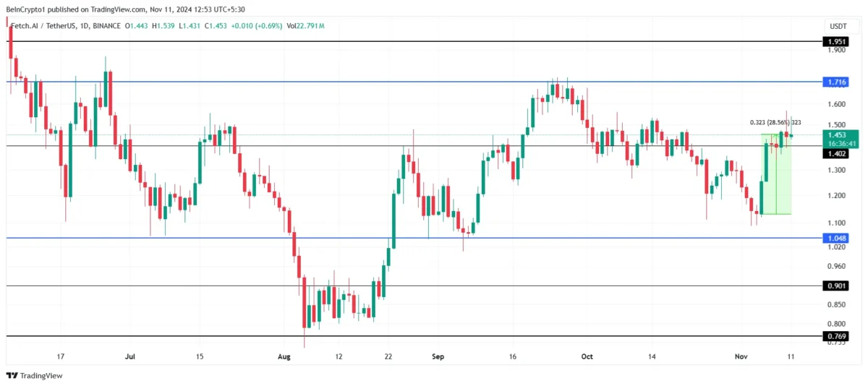Screen dimensions: 868x386
Task: Select the 1.716 blue price level label
Action: [836, 82]
